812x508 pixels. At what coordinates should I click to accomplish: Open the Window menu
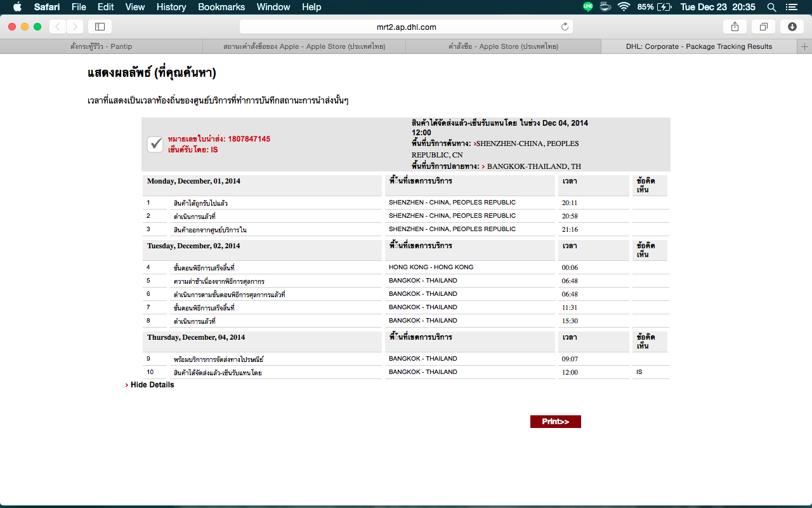coord(273,7)
